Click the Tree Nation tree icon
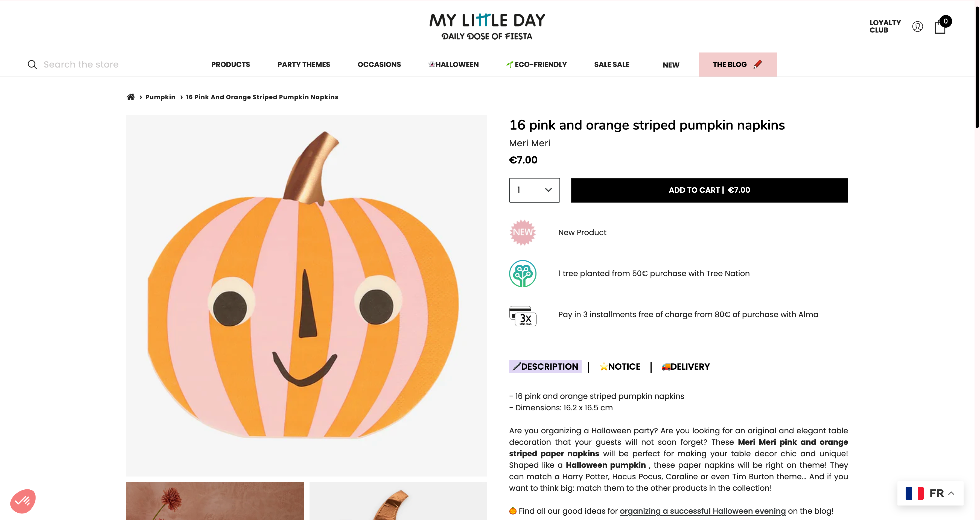 (522, 273)
